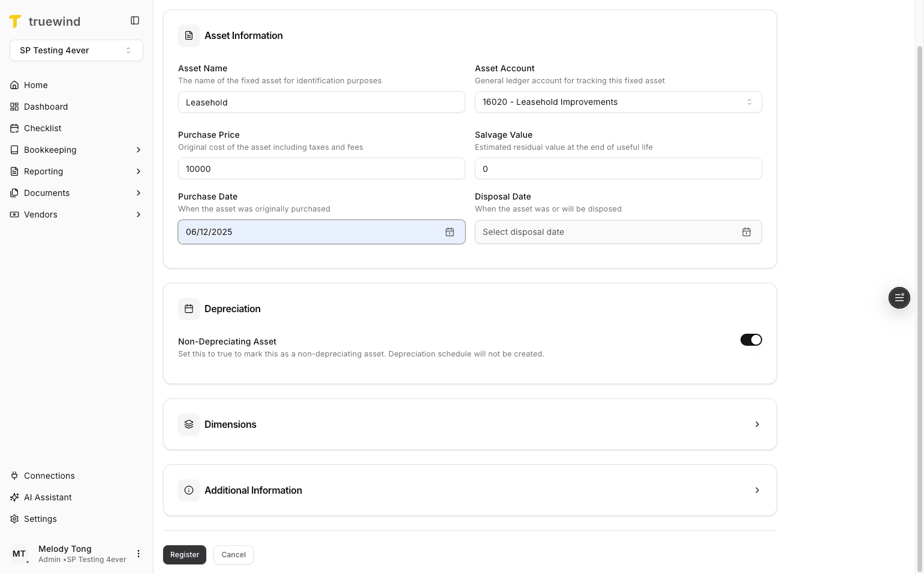Image resolution: width=924 pixels, height=574 pixels.
Task: Open the SP Testing 4ever workspace selector
Action: [76, 50]
